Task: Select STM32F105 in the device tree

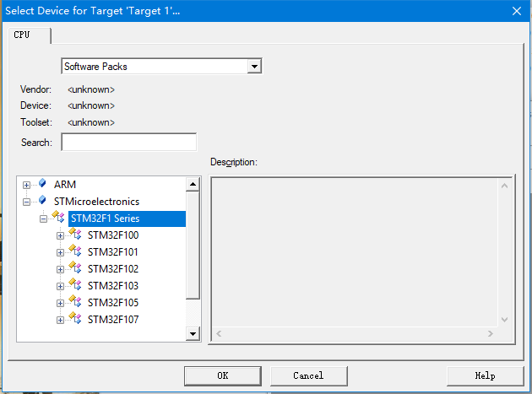Action: pos(113,302)
